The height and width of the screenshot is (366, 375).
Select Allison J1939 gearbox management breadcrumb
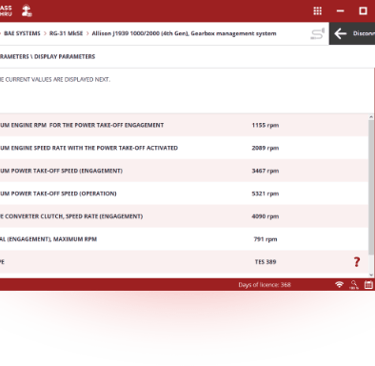coord(184,33)
